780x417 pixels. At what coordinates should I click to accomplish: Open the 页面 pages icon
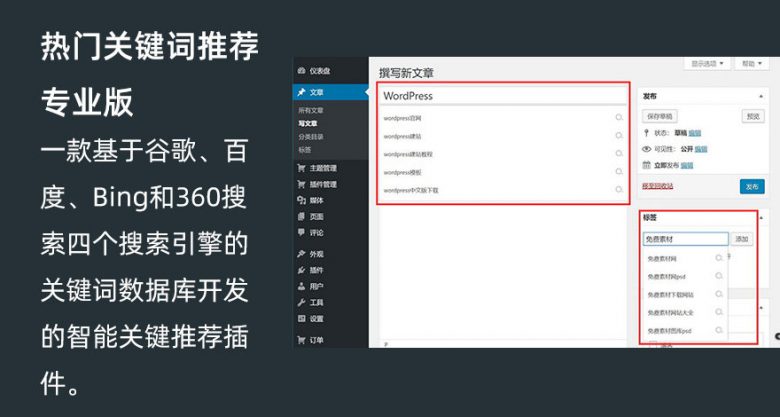tap(301, 216)
